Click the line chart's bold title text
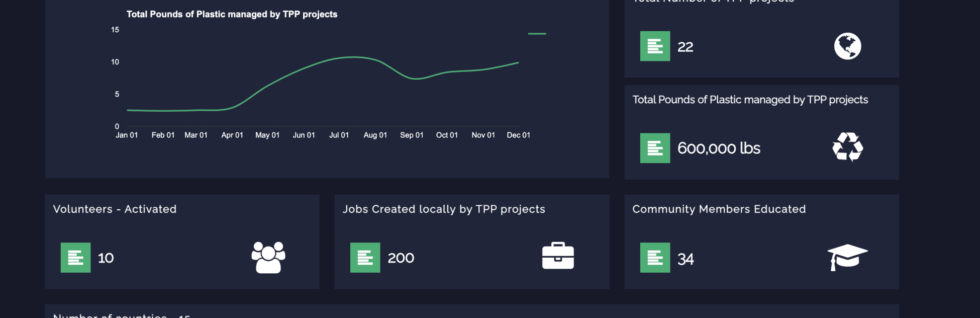The image size is (980, 318). [232, 14]
